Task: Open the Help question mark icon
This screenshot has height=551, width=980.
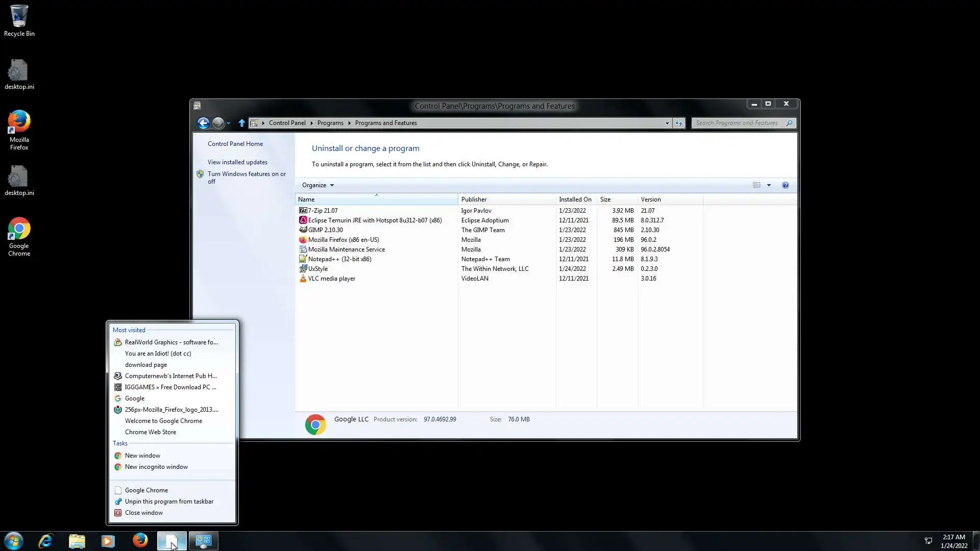Action: point(785,185)
